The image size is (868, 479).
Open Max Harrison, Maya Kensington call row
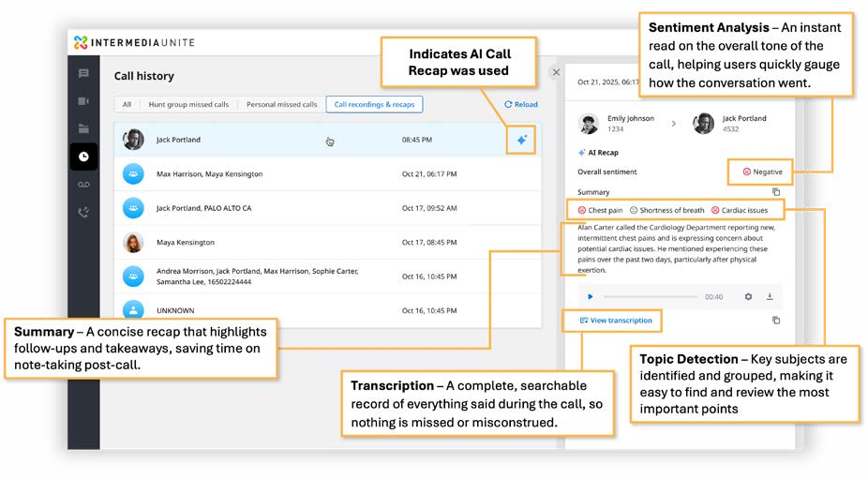pos(328,173)
